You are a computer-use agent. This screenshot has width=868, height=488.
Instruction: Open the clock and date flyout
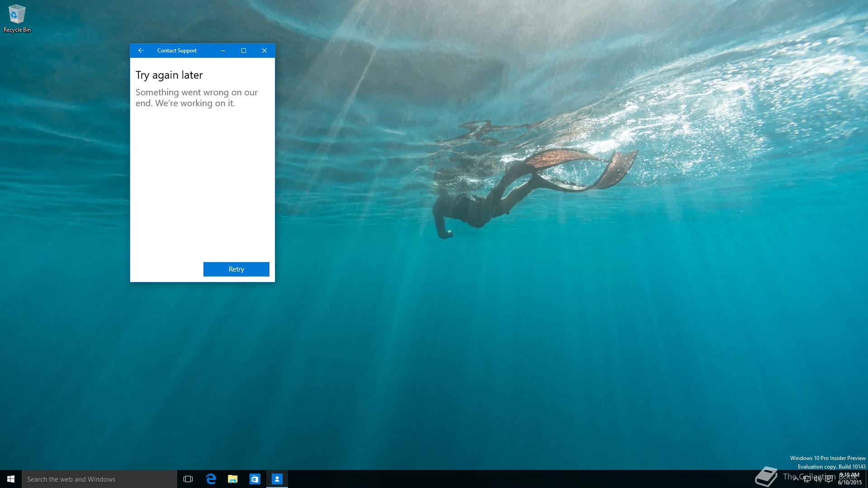849,479
